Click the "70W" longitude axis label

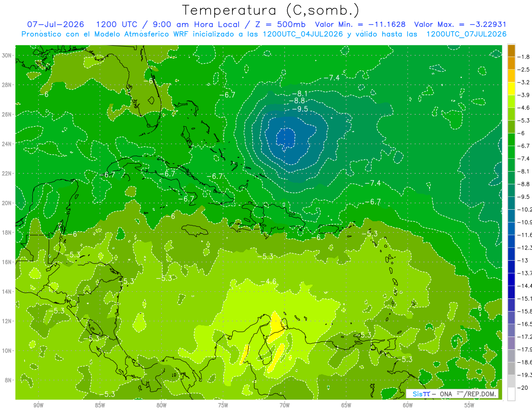point(285,405)
